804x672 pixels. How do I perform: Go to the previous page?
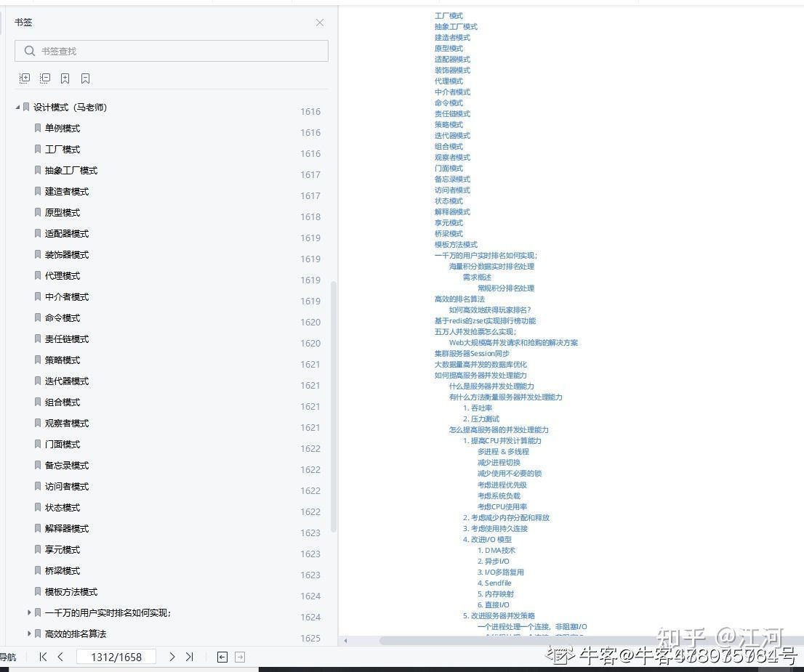point(60,657)
